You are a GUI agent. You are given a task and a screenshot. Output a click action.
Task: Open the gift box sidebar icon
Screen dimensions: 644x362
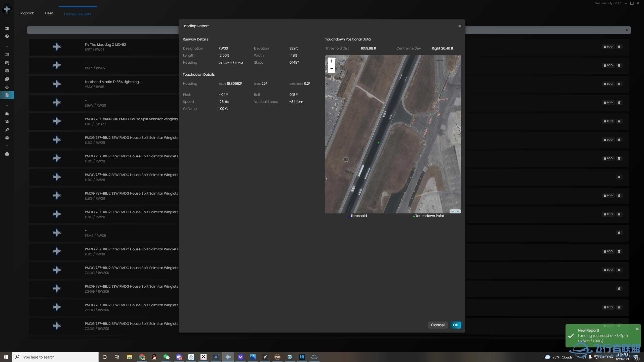click(x=7, y=154)
